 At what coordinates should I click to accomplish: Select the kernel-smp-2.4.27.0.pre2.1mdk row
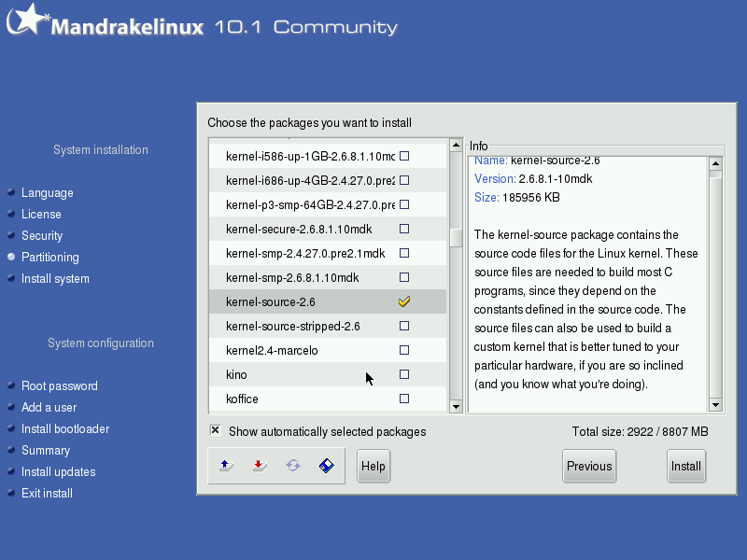328,253
